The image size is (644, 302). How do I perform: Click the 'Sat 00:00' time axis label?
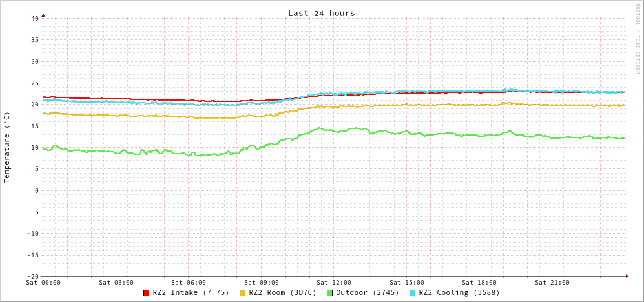click(43, 283)
